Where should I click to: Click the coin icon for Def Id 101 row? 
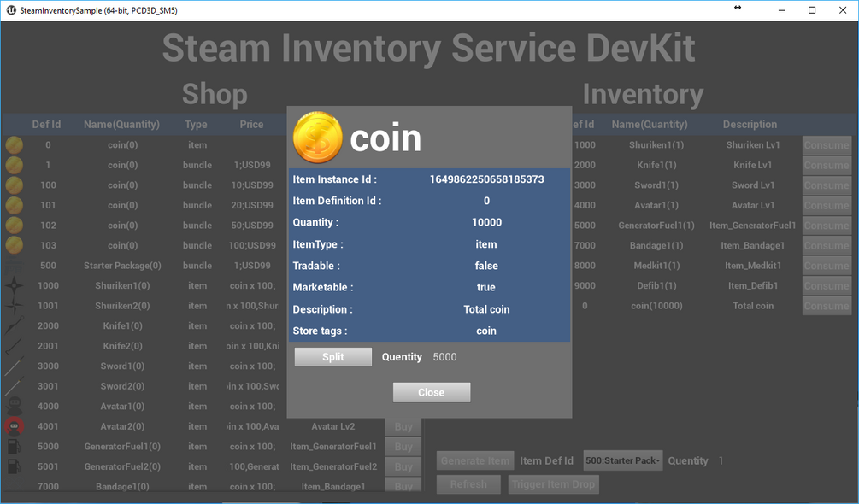(15, 205)
